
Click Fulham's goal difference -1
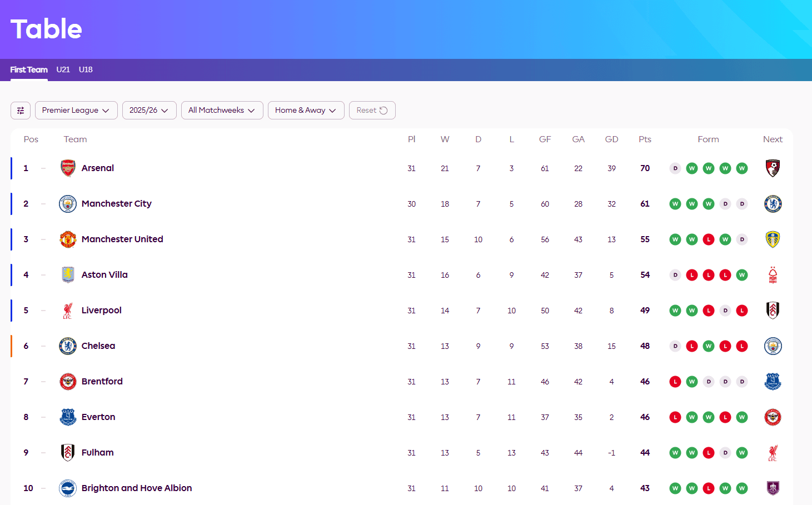pos(611,453)
